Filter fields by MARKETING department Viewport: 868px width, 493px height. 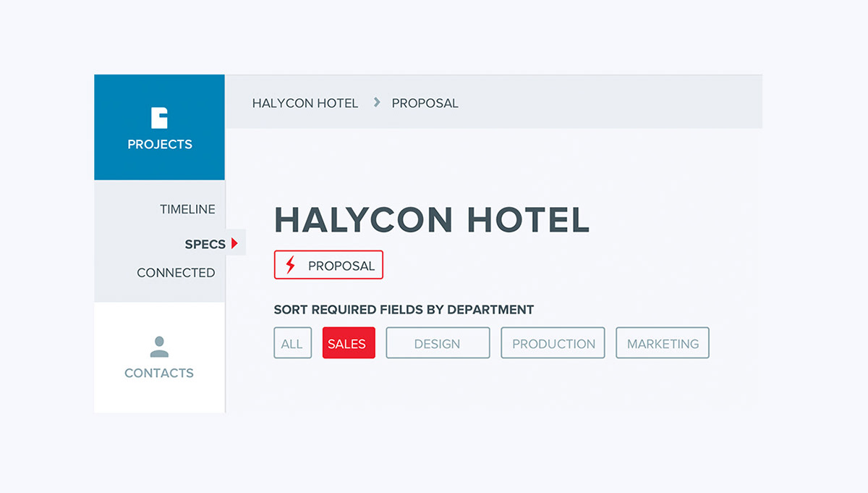(663, 343)
